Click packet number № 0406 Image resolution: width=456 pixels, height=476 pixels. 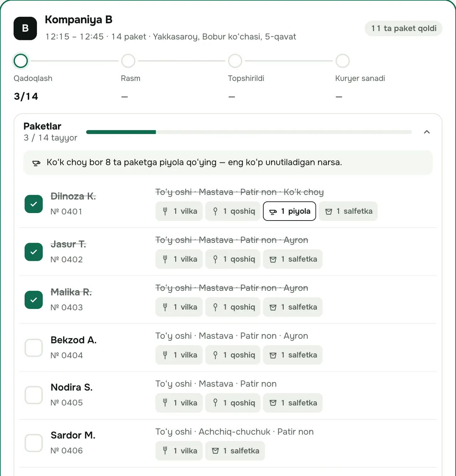click(x=67, y=451)
